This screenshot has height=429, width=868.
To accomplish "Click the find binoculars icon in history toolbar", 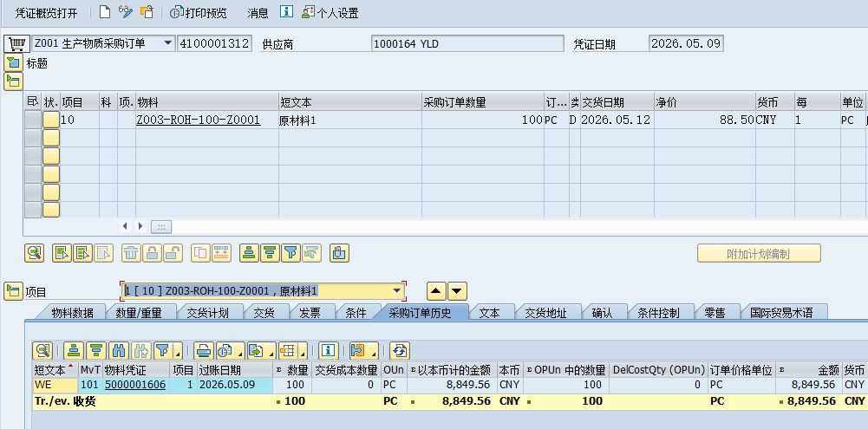I will [x=119, y=350].
